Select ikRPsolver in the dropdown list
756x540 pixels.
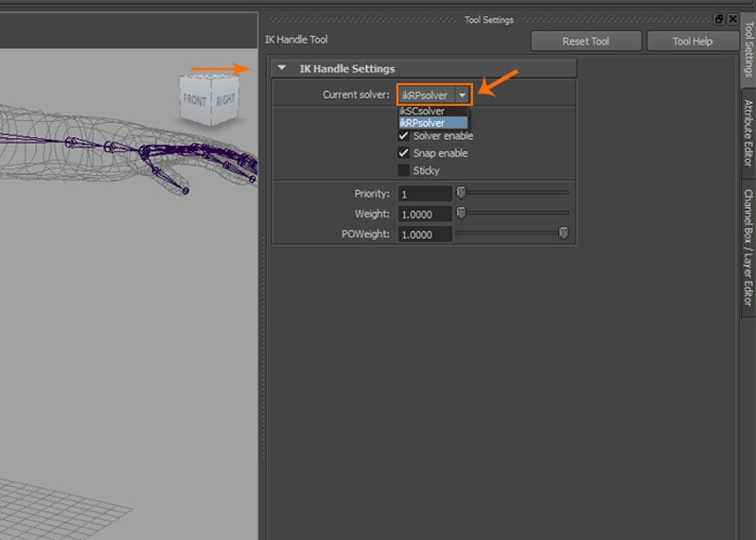pyautogui.click(x=423, y=123)
